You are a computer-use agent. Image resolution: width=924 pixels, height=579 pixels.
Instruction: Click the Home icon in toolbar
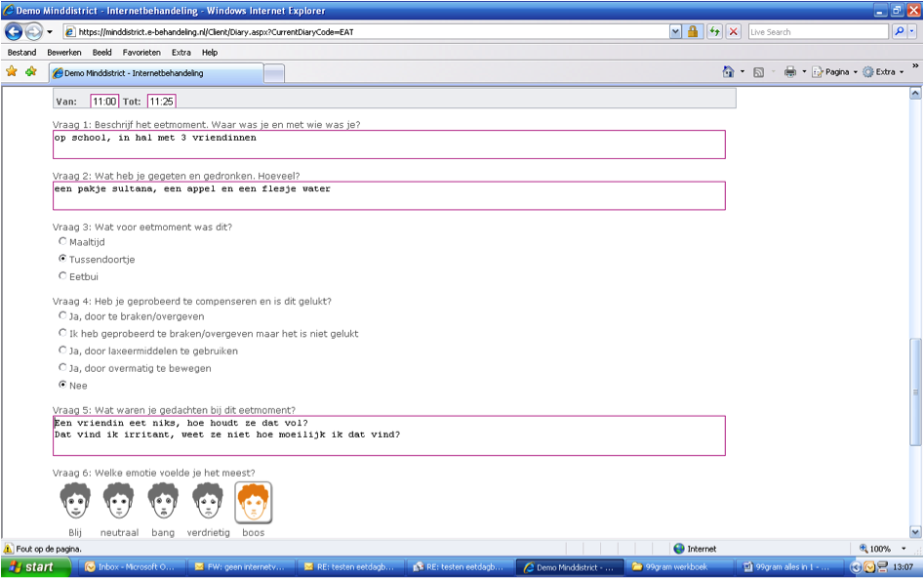[728, 72]
